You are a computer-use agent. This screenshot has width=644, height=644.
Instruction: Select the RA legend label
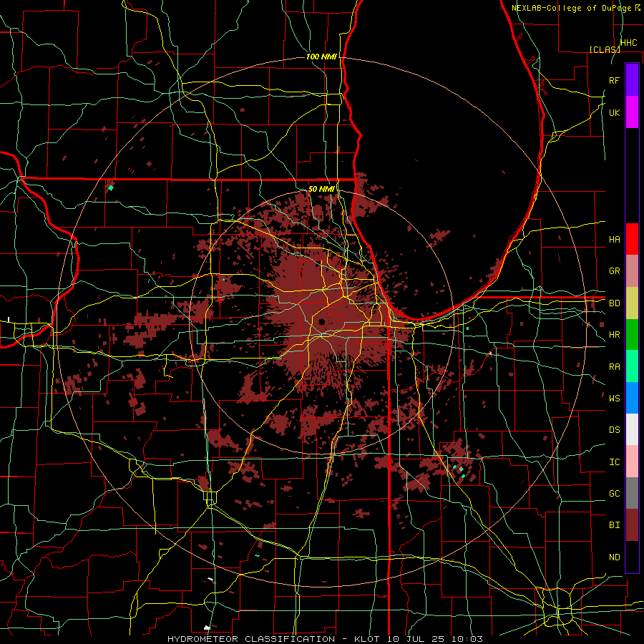pos(614,367)
